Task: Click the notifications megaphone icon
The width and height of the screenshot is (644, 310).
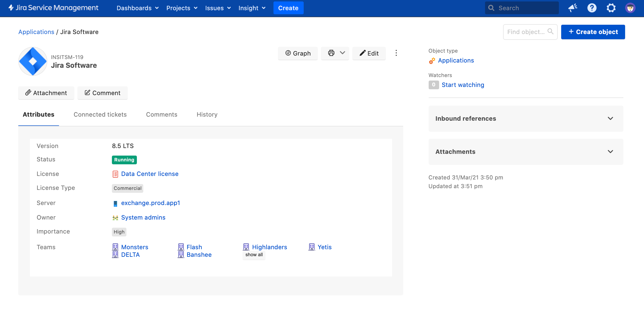Action: tap(573, 8)
